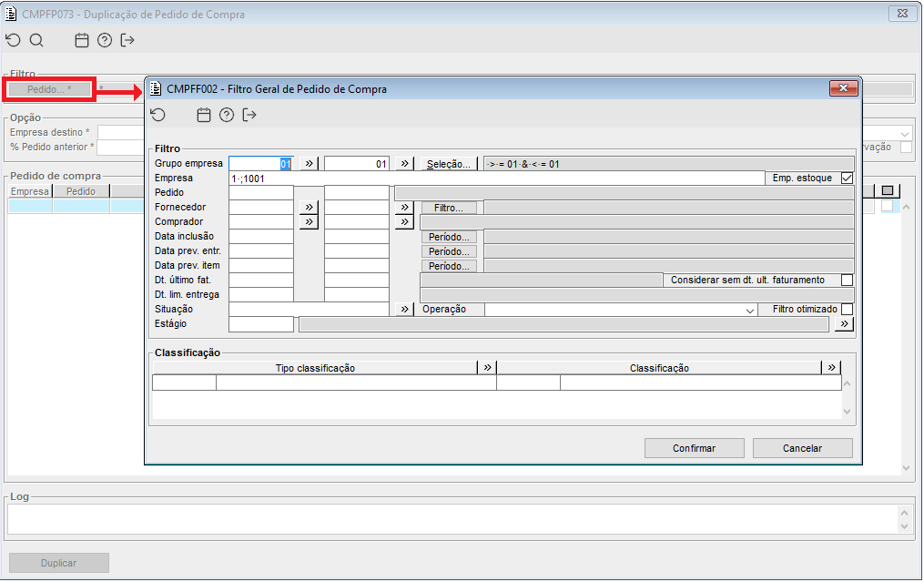
Task: Click the exit icon in the main window toolbar
Action: click(127, 40)
